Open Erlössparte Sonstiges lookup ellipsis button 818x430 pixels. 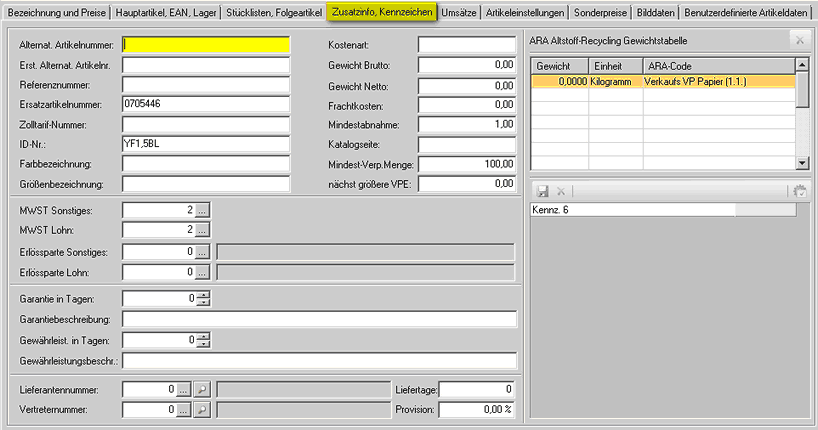tap(201, 252)
